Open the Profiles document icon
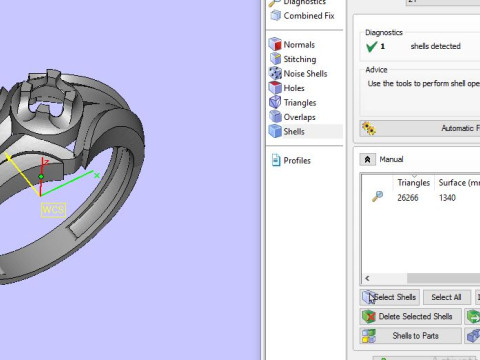The image size is (480, 360). pos(276,160)
